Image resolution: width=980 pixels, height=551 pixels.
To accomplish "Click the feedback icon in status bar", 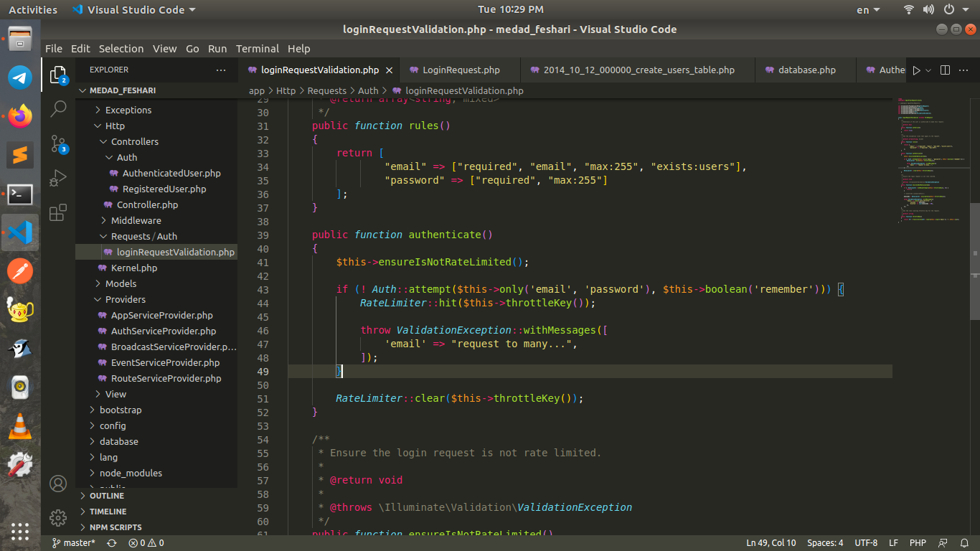I will [x=943, y=543].
